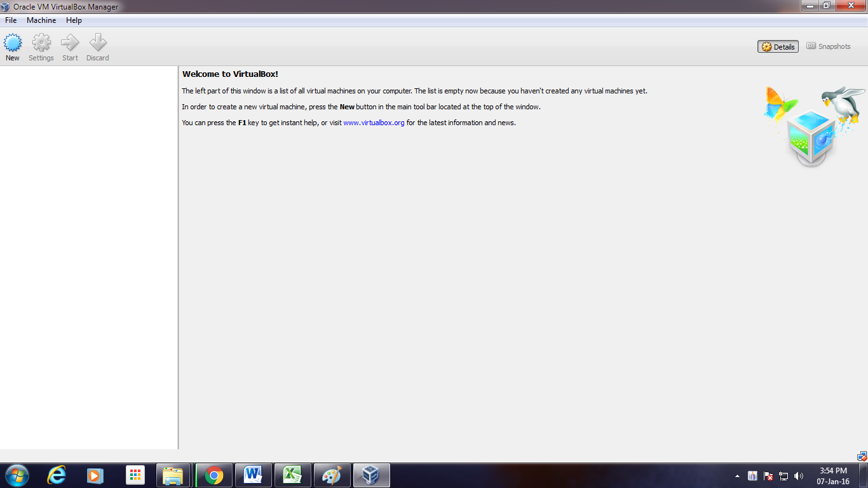Image resolution: width=868 pixels, height=488 pixels.
Task: Open the File menu
Action: click(x=11, y=20)
